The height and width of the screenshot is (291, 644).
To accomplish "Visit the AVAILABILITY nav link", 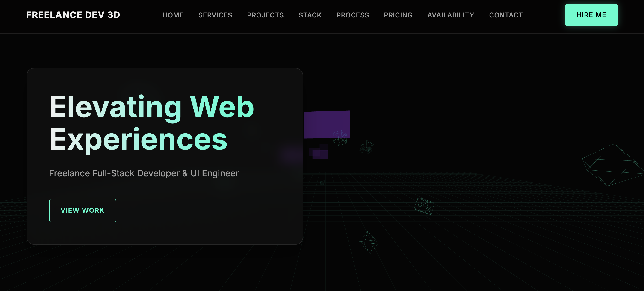I will click(x=450, y=15).
